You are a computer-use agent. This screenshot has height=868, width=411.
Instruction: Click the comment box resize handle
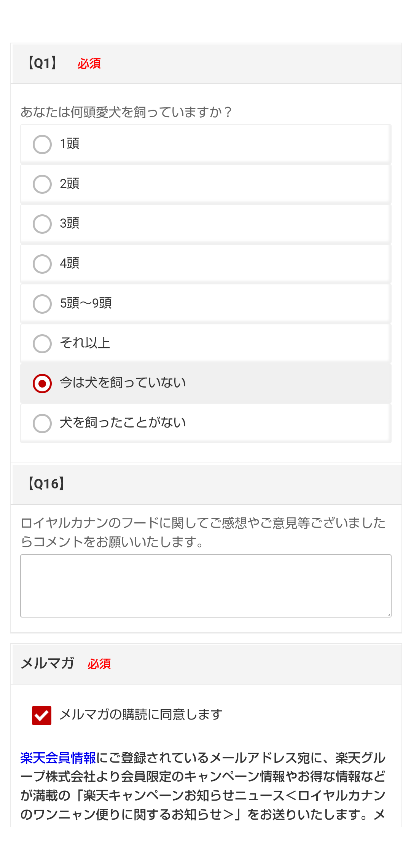pos(389,614)
